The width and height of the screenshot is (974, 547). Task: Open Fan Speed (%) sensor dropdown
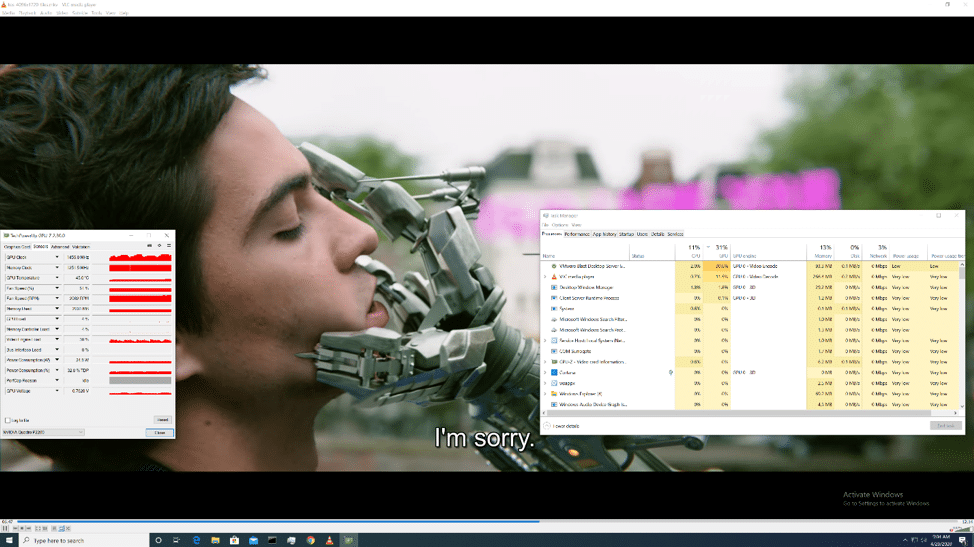[57, 288]
